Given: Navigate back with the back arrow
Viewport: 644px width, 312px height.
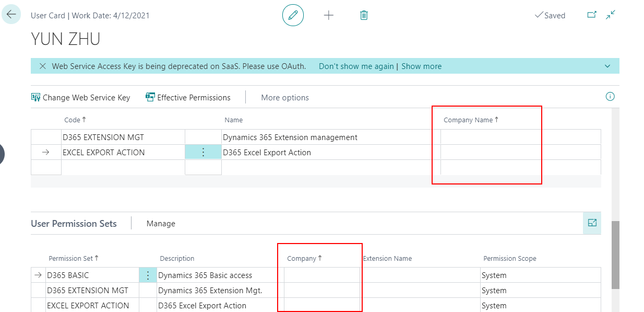Looking at the screenshot, I should pyautogui.click(x=11, y=15).
